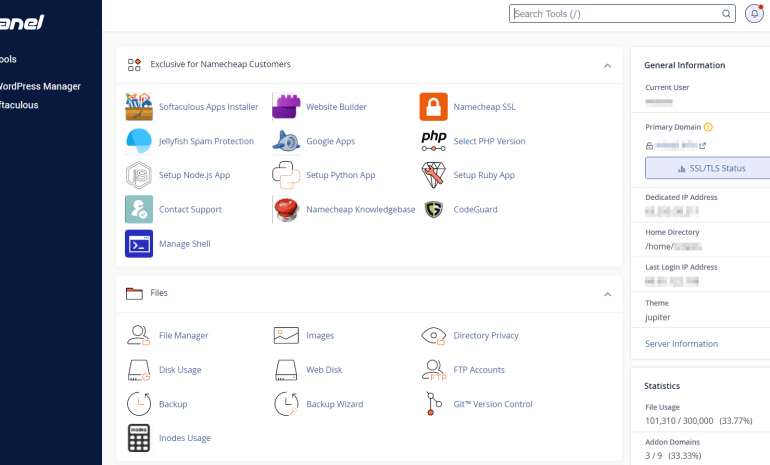
Task: Open the Backup Wizard icon
Action: 286,404
